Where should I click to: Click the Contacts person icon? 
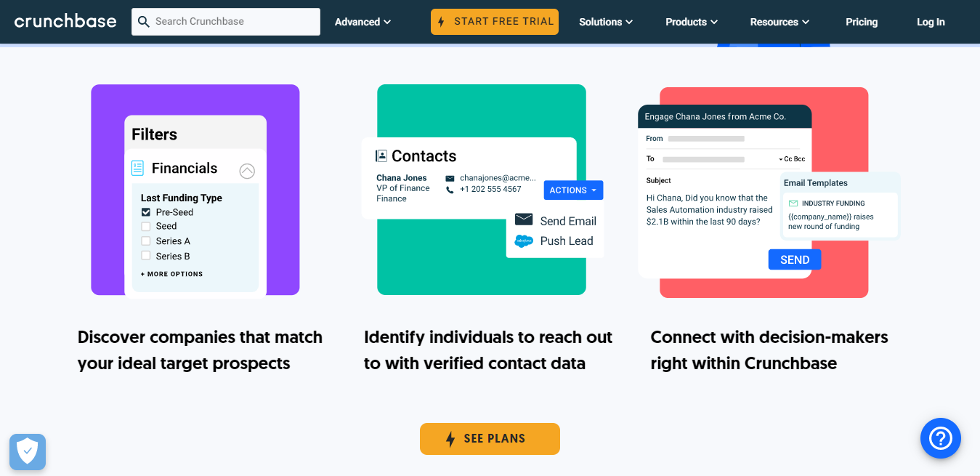(x=380, y=155)
